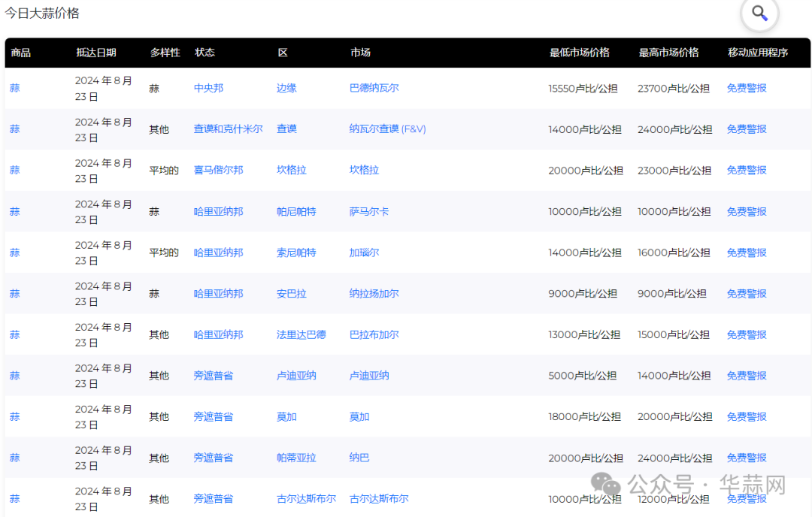
Task: Click the 多样性 column header
Action: pyautogui.click(x=165, y=53)
